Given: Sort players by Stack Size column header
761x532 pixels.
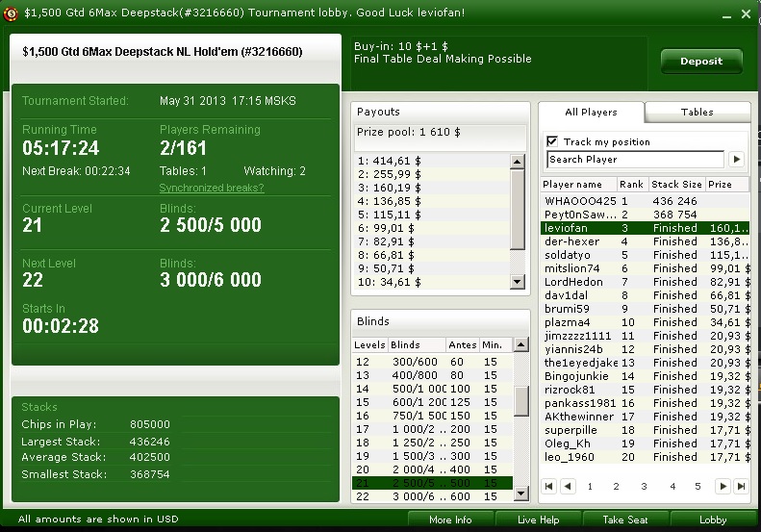Looking at the screenshot, I should (x=676, y=185).
